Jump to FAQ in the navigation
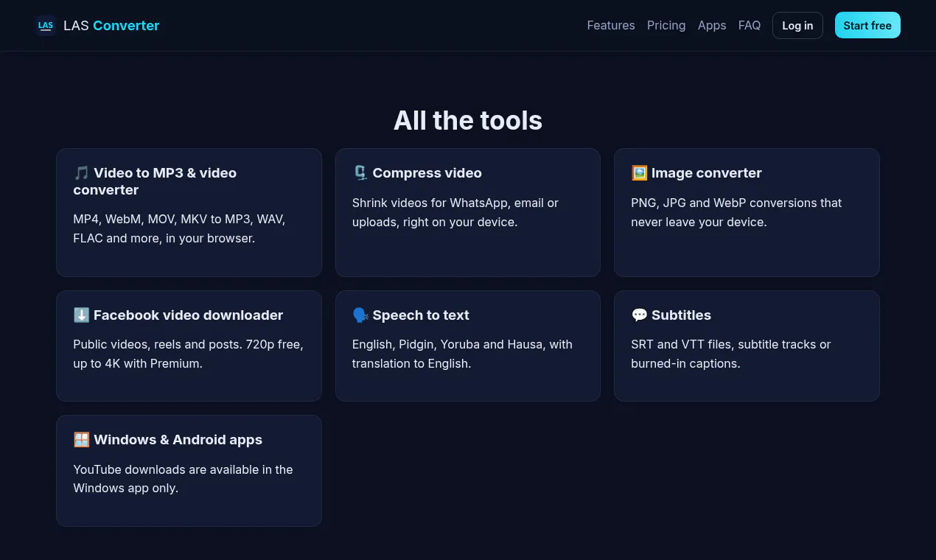 pos(750,26)
